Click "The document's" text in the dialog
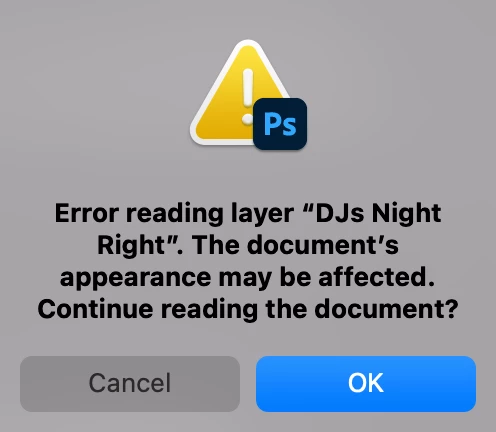 click(x=295, y=245)
